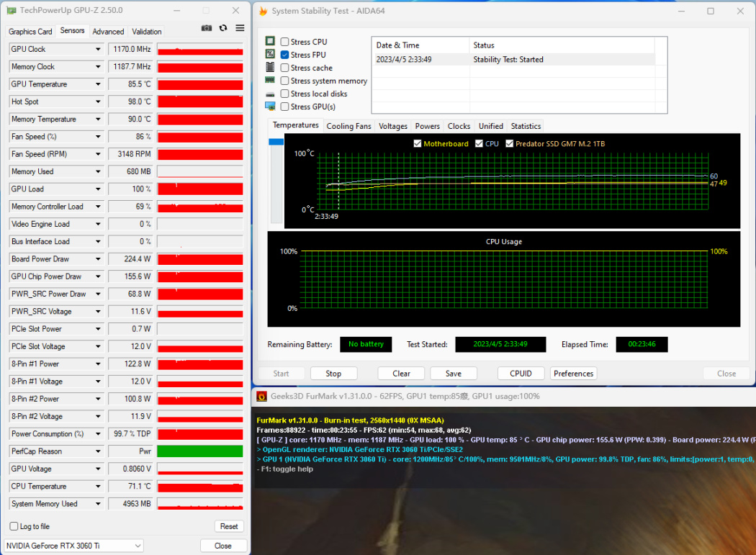756x555 pixels.
Task: Open the Unified tab in AIDA64
Action: (x=491, y=126)
